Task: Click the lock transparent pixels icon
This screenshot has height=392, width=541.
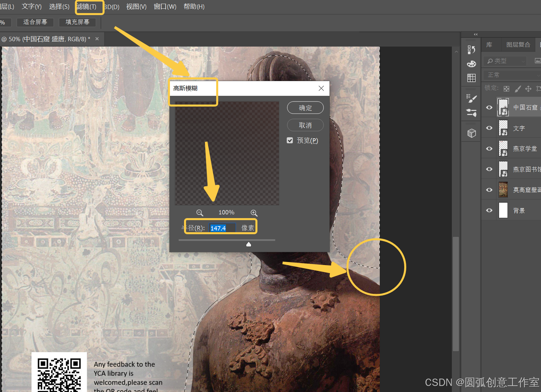Action: 506,89
